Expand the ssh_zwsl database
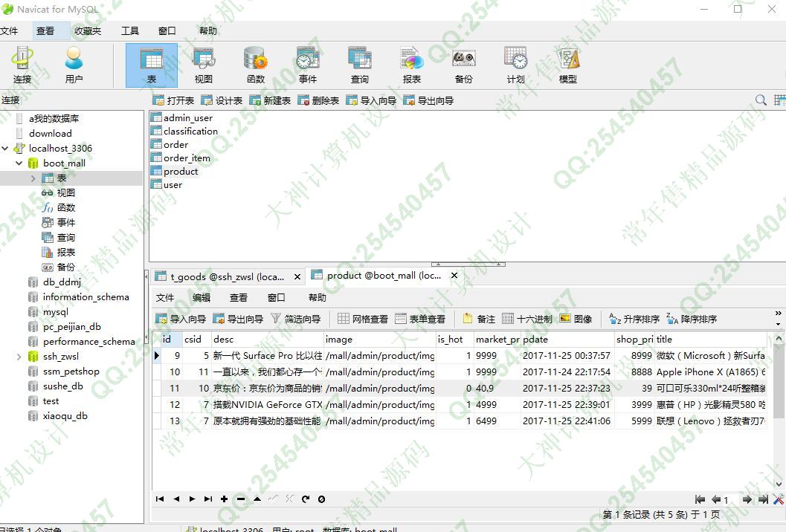Viewport: 786px width, 532px height. 19,357
